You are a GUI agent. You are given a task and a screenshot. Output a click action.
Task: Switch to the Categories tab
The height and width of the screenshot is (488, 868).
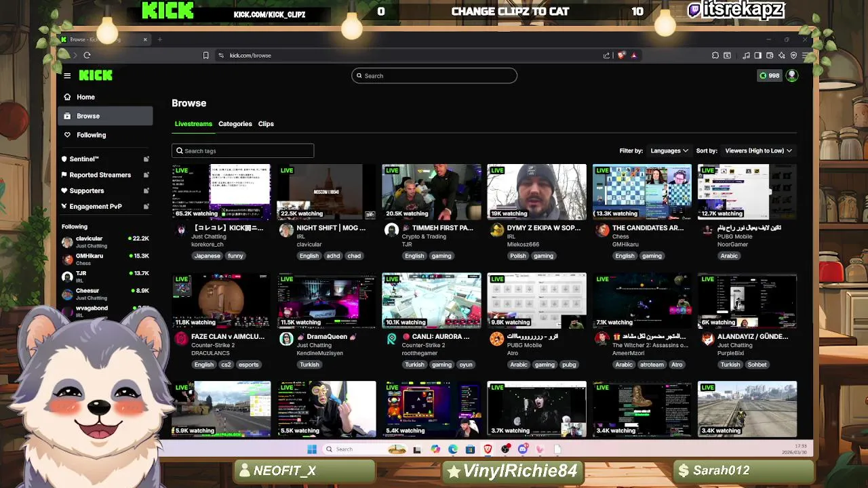click(x=235, y=124)
